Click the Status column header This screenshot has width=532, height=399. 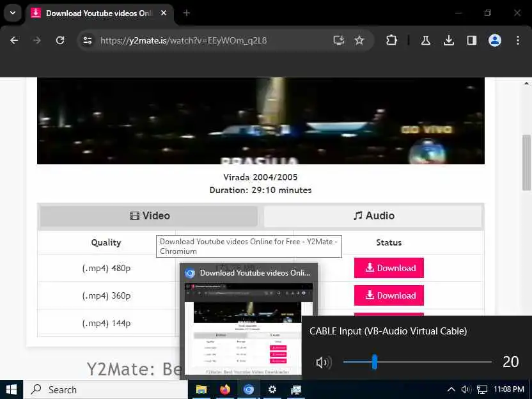(389, 242)
